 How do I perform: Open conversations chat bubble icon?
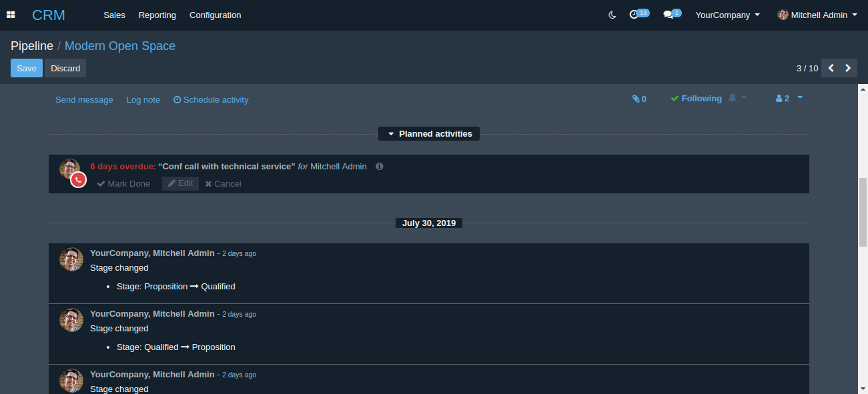(672, 14)
